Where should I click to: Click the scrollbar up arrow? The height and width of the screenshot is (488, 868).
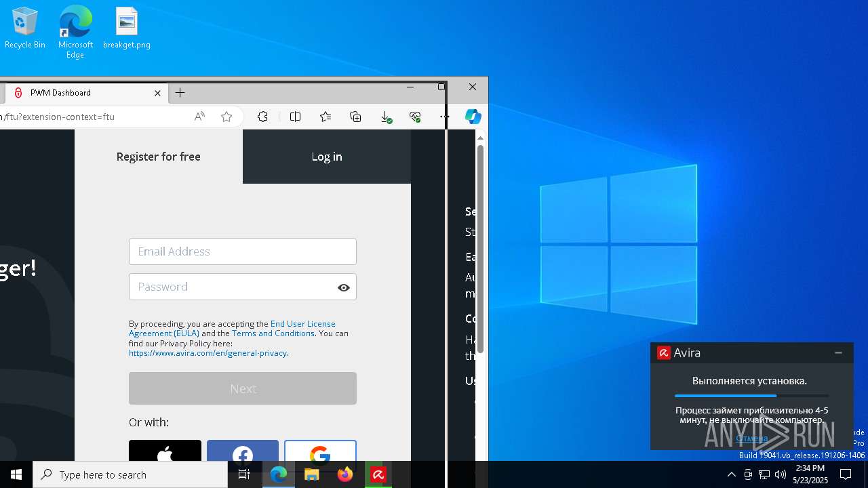tap(480, 138)
